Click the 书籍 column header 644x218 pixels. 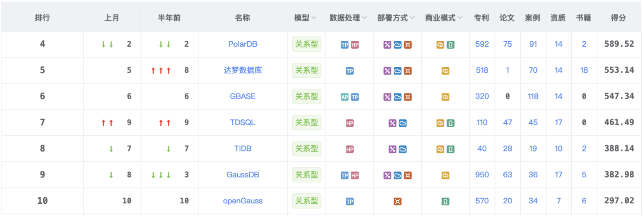coord(584,18)
